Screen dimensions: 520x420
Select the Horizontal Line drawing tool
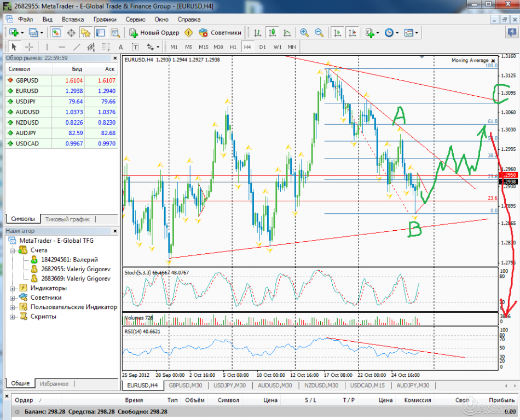(x=62, y=46)
